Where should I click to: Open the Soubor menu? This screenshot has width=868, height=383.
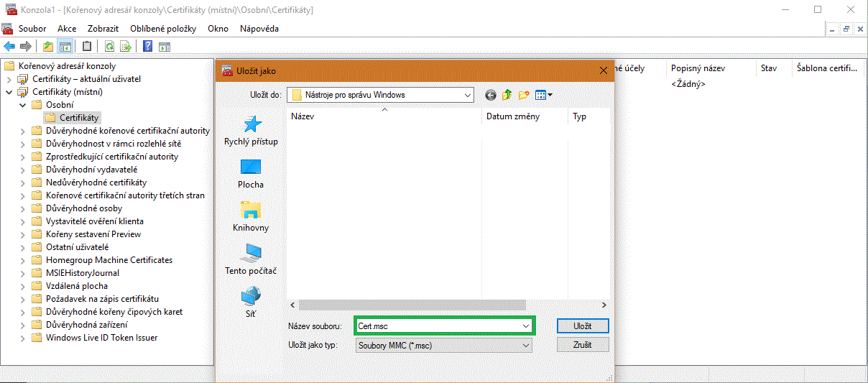(x=32, y=29)
